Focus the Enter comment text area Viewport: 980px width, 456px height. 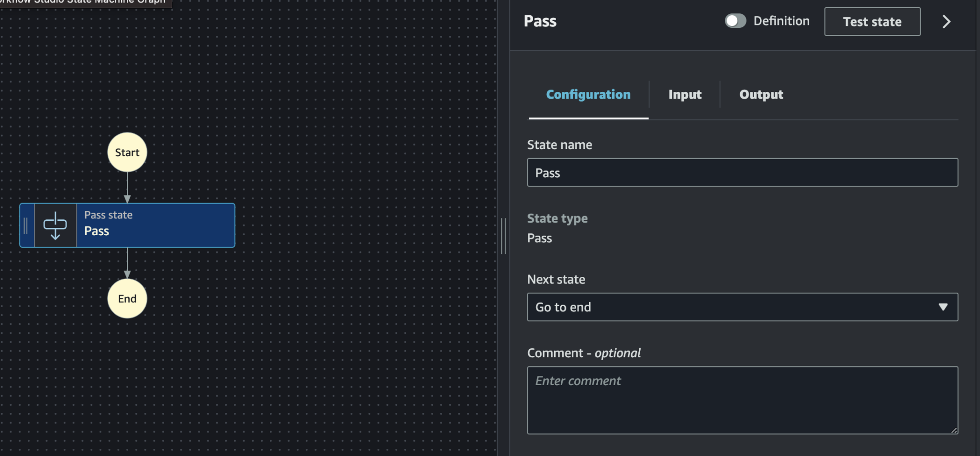(742, 400)
